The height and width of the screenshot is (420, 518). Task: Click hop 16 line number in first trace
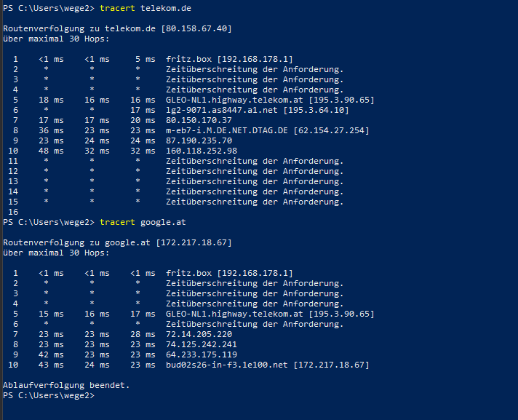[x=13, y=212]
